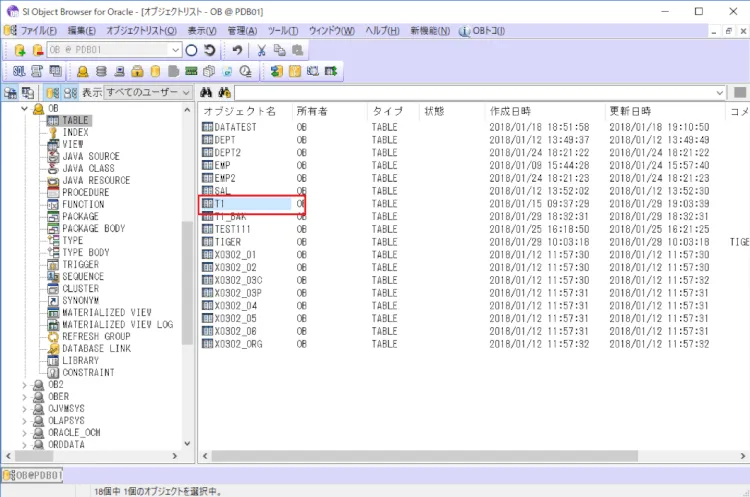
Task: Select INDEX in the object tree
Action: point(75,133)
